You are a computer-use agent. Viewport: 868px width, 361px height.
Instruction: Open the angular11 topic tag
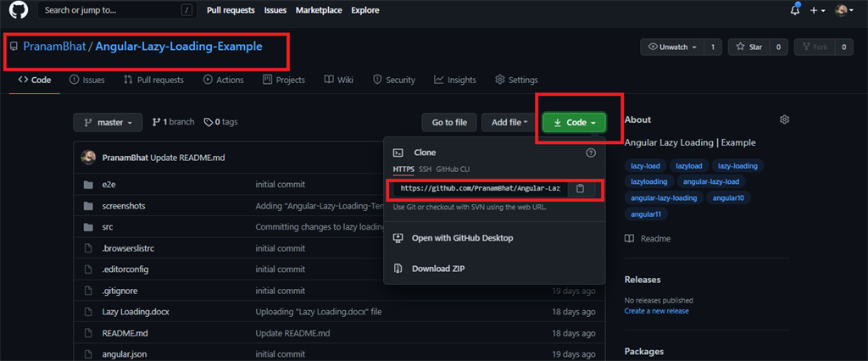tap(646, 214)
